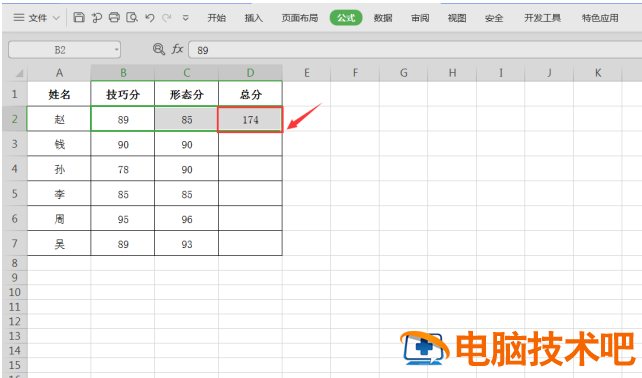Click the undo arrow icon
The width and height of the screenshot is (642, 378).
(x=149, y=18)
